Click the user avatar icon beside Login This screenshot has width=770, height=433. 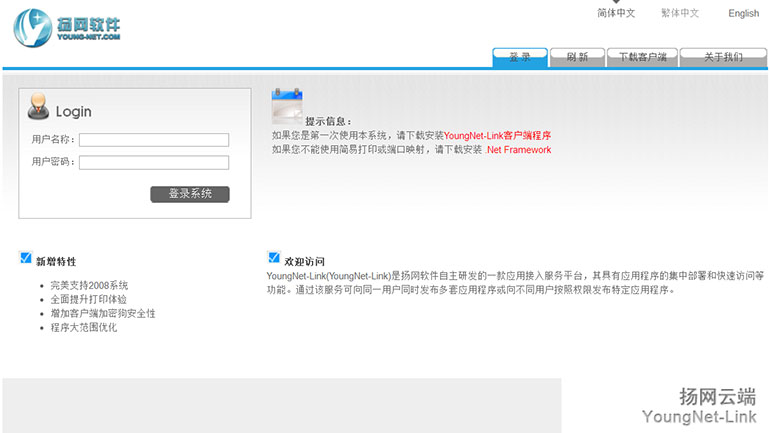coord(38,108)
